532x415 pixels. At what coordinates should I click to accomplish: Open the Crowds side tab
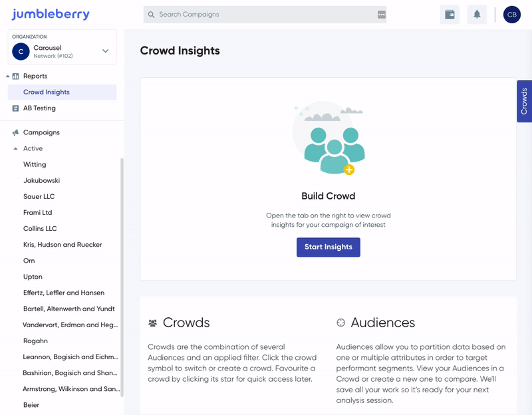point(524,101)
